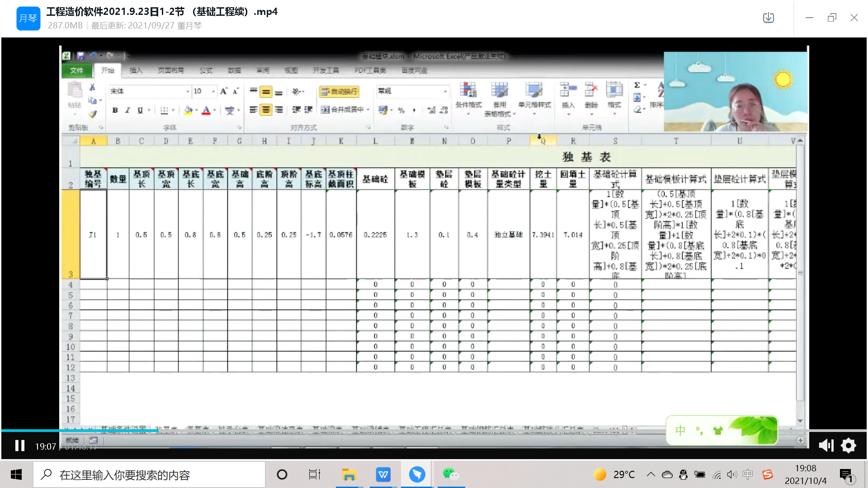Toggle Italic formatting in Excel ribbon
The width and height of the screenshot is (868, 488).
point(127,110)
